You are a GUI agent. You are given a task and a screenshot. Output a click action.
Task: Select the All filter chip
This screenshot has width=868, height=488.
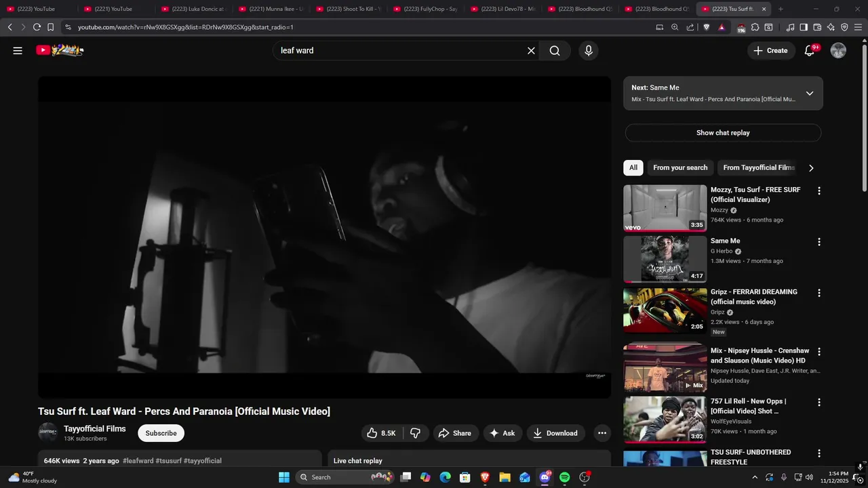pyautogui.click(x=633, y=167)
